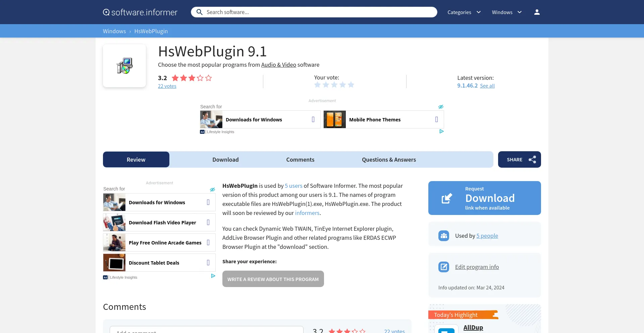Rate with second star under Your vote
The width and height of the screenshot is (644, 333).
coord(326,85)
